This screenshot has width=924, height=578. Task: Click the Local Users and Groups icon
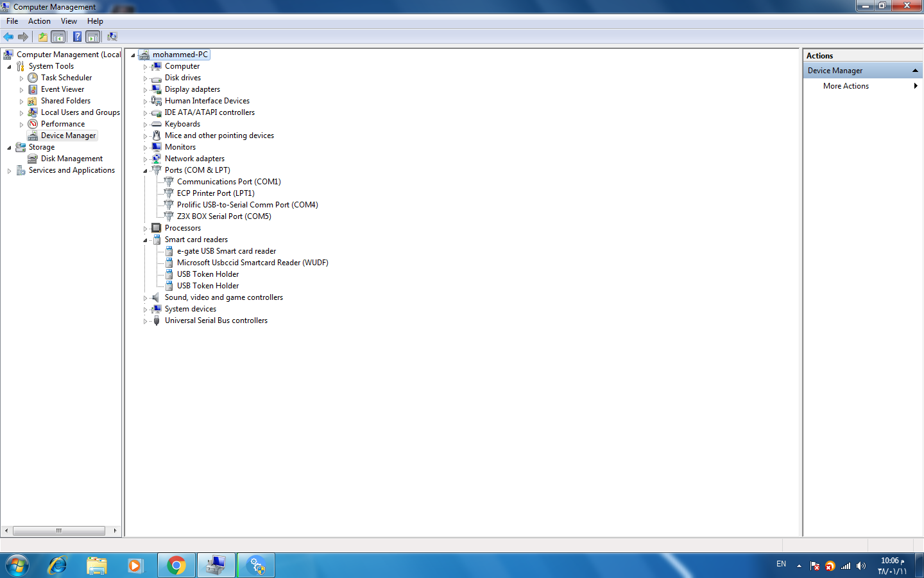pos(33,112)
